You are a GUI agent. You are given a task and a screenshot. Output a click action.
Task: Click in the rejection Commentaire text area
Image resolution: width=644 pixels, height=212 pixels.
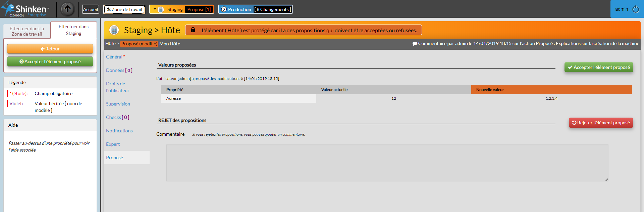387,163
